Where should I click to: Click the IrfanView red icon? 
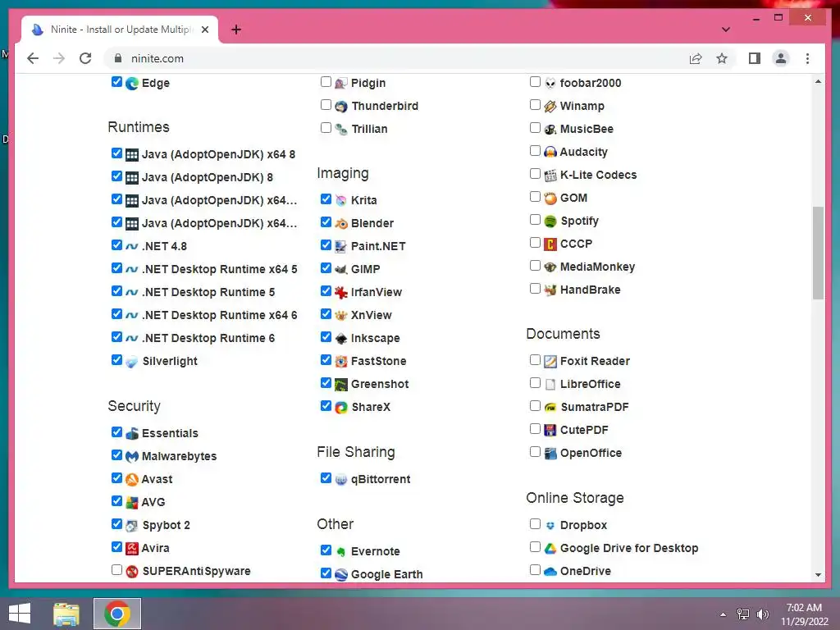click(x=340, y=293)
